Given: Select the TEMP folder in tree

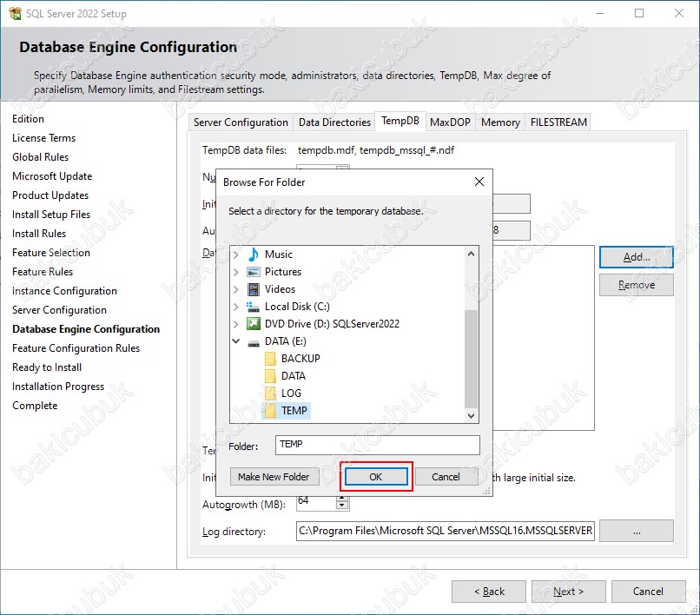Looking at the screenshot, I should [x=294, y=411].
